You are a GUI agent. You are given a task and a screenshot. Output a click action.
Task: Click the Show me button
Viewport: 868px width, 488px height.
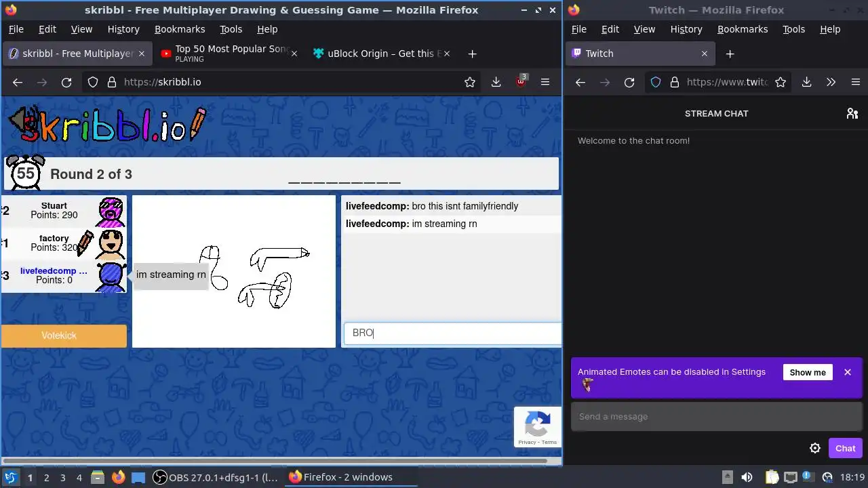[807, 372]
